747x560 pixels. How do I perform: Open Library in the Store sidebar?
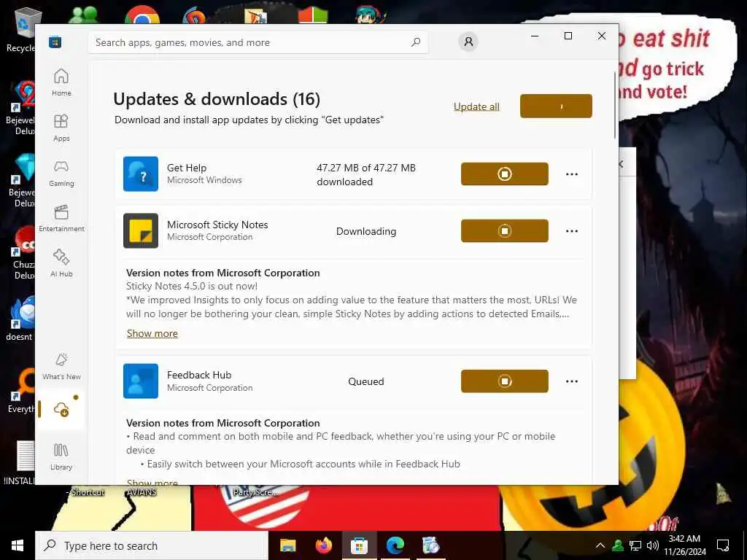point(61,456)
